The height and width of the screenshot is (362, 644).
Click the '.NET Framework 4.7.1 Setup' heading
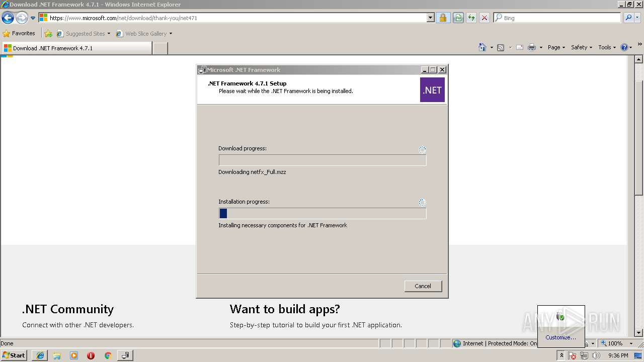[247, 83]
